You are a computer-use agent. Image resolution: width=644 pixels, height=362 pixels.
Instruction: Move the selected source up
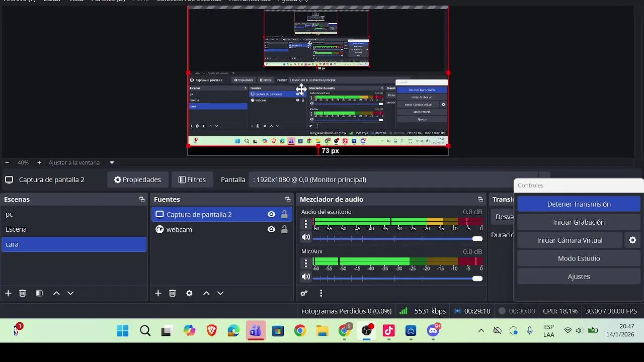(x=206, y=293)
